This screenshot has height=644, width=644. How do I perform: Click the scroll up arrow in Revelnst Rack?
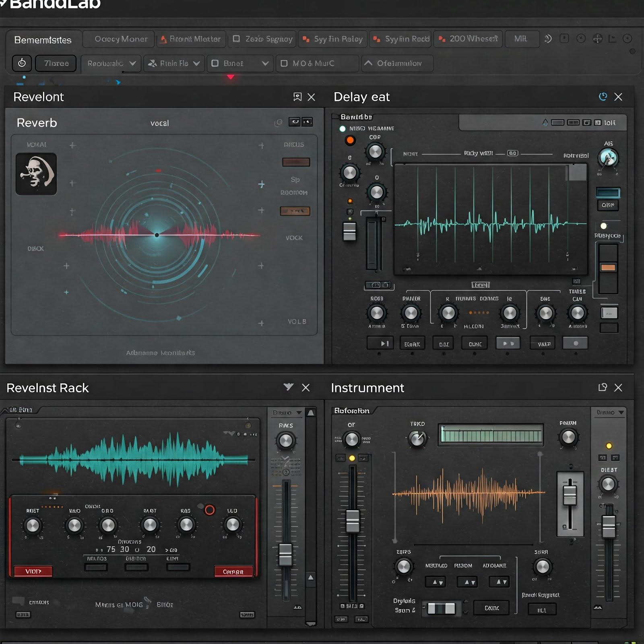click(311, 413)
